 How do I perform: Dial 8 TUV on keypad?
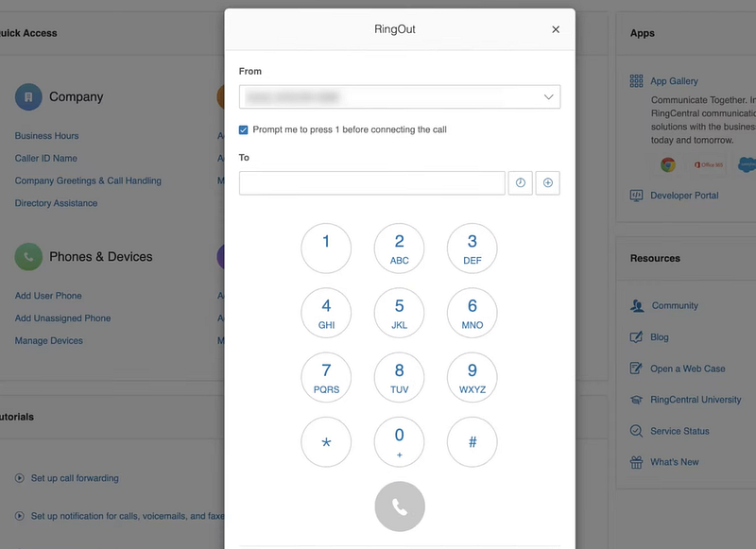399,377
